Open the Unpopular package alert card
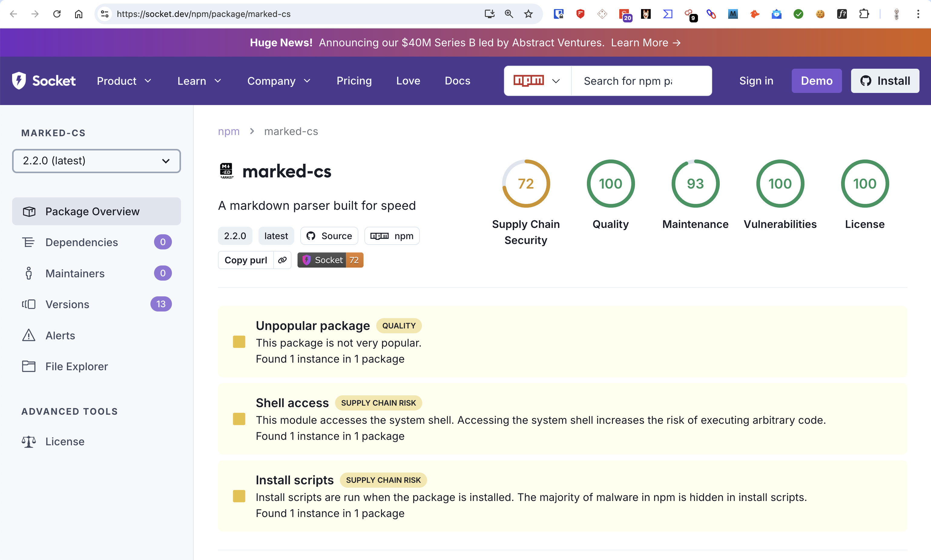The image size is (931, 560). (562, 342)
